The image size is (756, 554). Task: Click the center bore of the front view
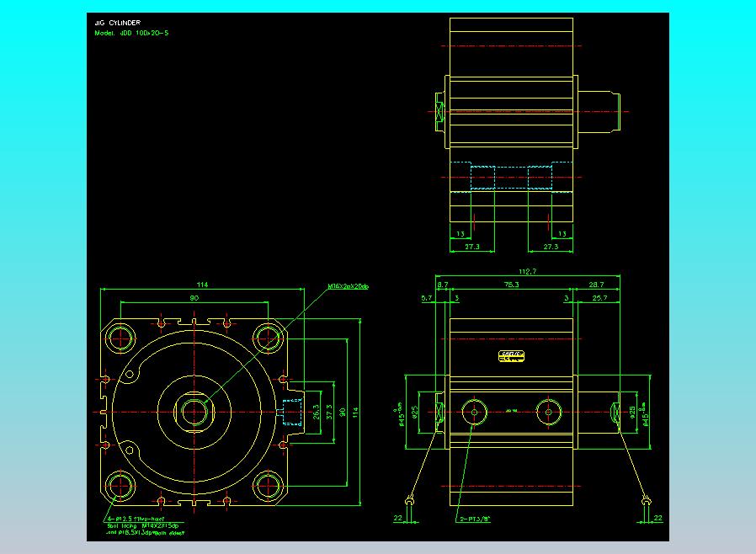click(195, 412)
